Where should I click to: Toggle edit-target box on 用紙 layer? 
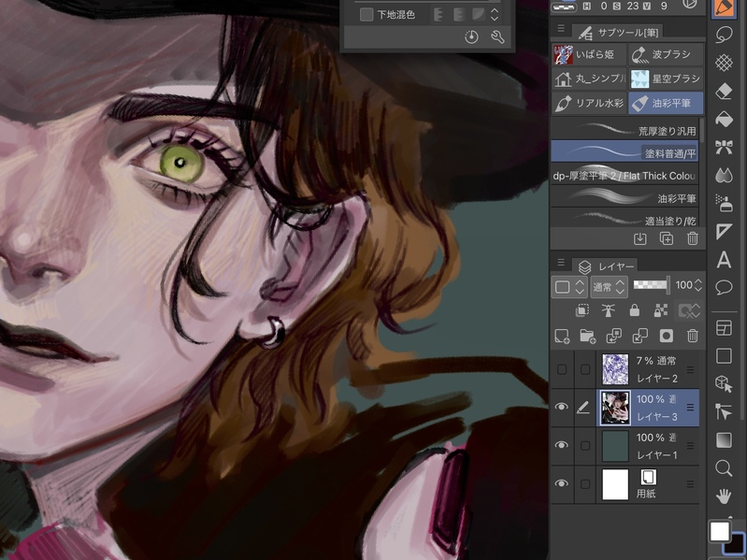(x=585, y=484)
